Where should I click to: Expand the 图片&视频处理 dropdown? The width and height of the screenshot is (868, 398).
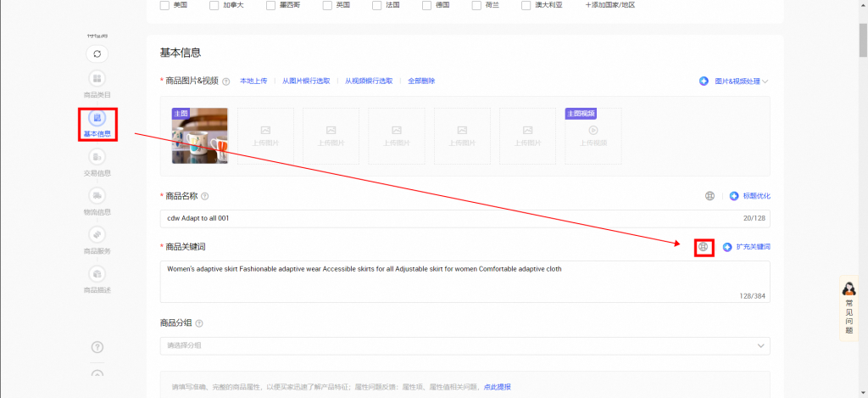click(x=734, y=81)
